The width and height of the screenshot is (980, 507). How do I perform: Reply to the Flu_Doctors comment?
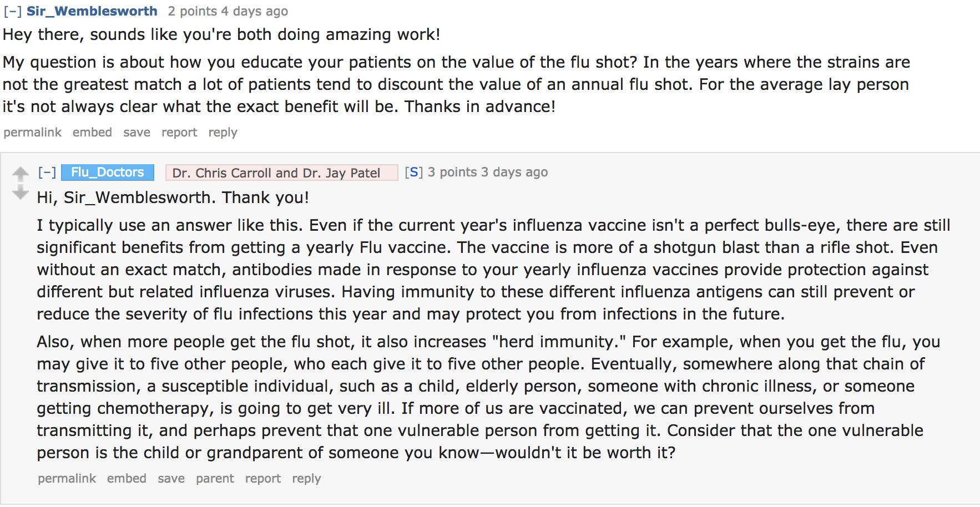[306, 478]
